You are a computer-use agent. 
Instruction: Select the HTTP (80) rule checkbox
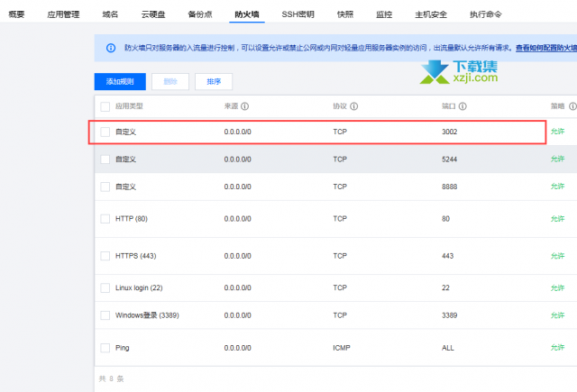[x=105, y=219]
